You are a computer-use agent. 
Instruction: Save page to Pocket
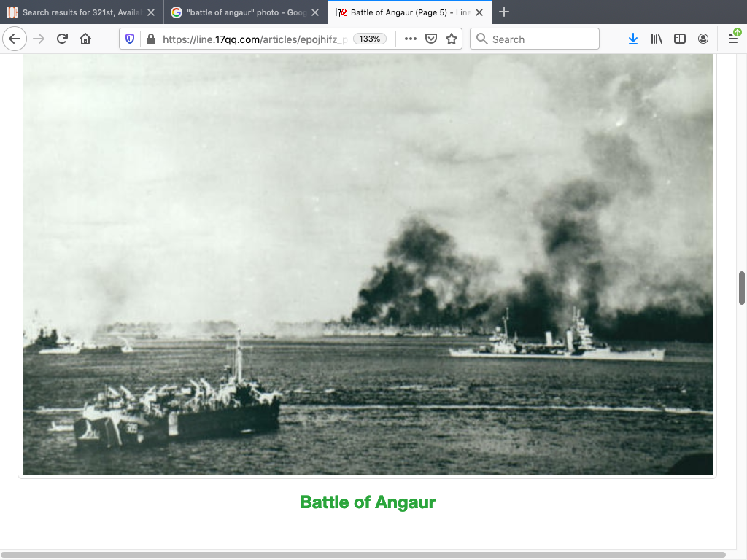pos(431,39)
